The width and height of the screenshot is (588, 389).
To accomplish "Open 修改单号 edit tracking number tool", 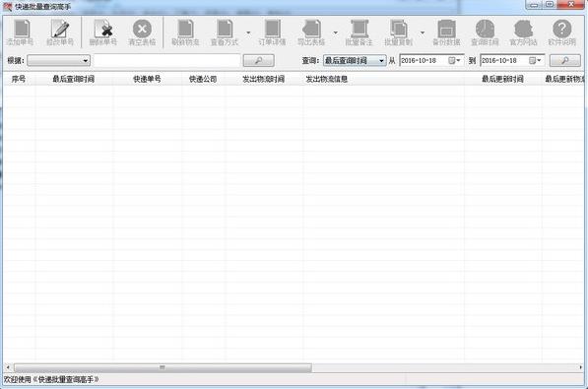I will 60,33.
